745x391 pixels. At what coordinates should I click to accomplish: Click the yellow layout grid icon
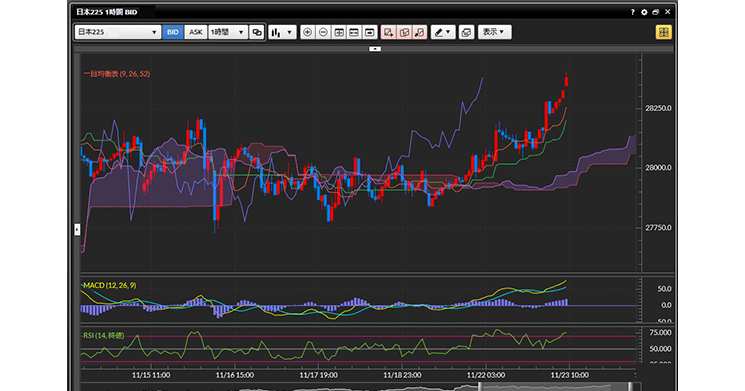tap(663, 32)
